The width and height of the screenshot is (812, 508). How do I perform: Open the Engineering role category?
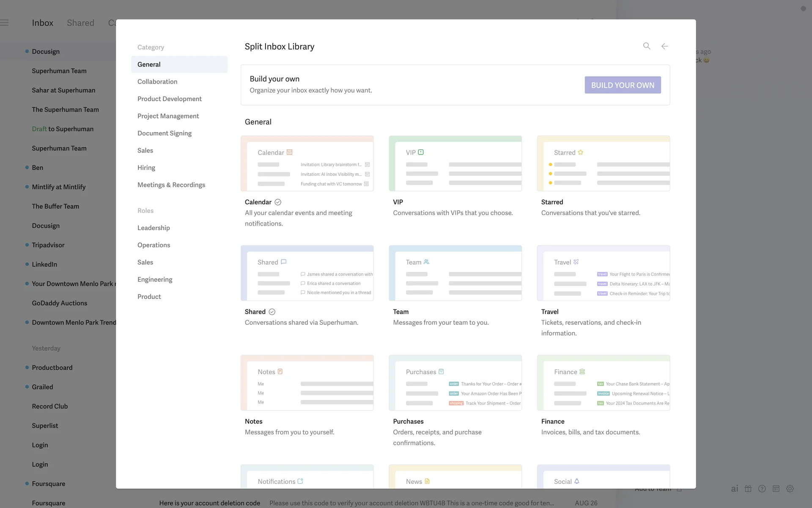click(155, 279)
